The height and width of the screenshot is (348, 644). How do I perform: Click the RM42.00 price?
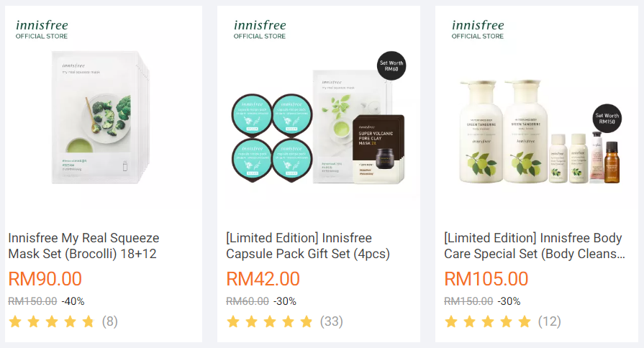click(263, 279)
